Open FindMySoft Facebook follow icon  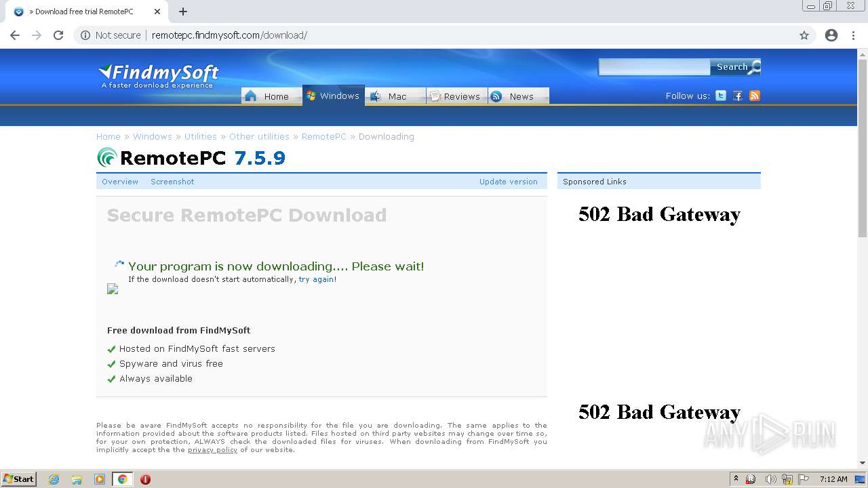[x=738, y=96]
